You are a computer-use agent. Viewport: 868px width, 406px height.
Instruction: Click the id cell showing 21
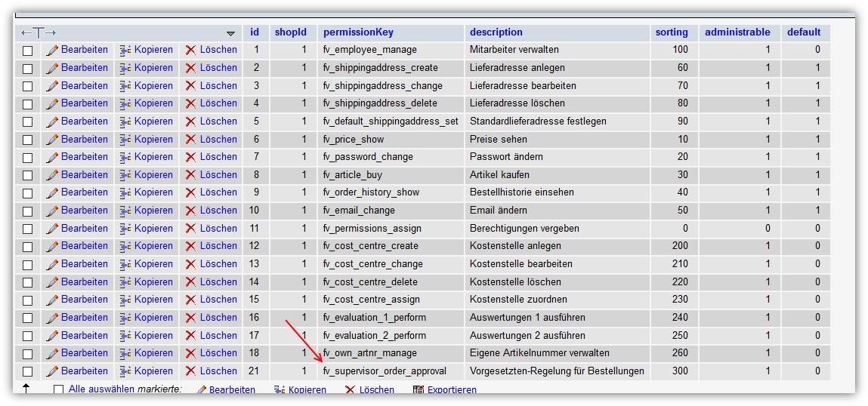[x=255, y=371]
